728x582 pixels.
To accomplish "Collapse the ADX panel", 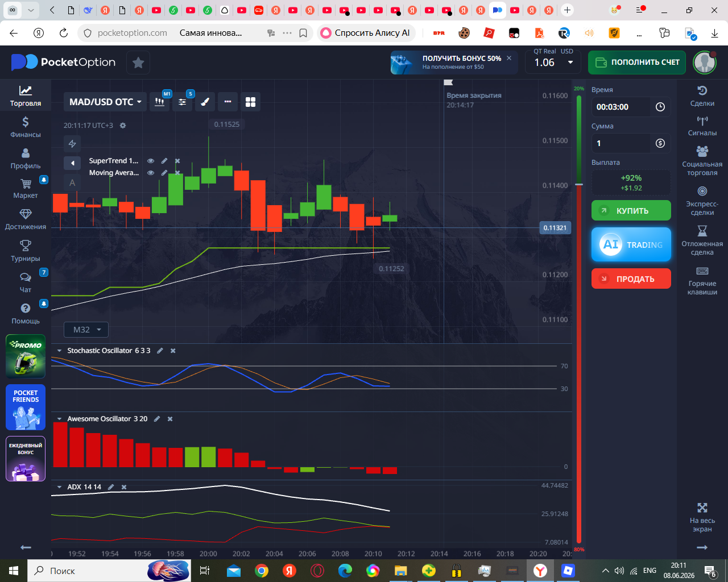I will click(x=59, y=487).
